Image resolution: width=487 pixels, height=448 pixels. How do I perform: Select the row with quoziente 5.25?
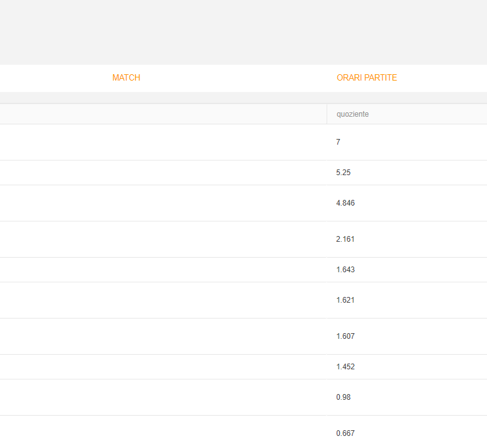click(x=243, y=173)
